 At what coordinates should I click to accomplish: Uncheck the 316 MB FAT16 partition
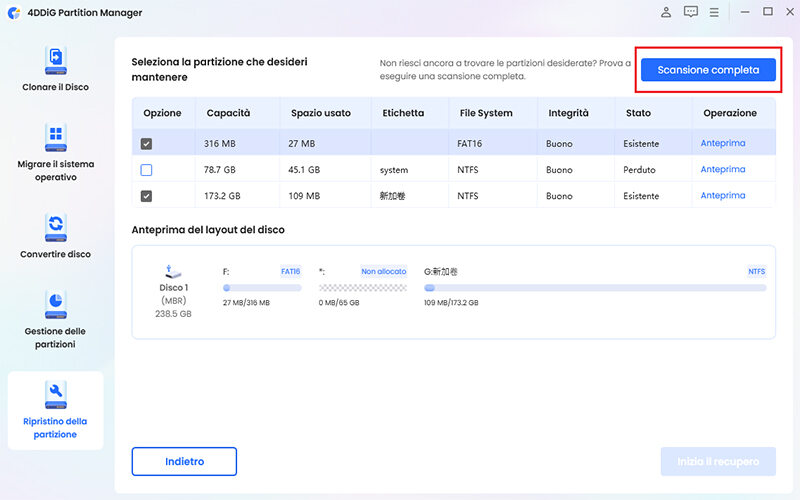pos(147,144)
